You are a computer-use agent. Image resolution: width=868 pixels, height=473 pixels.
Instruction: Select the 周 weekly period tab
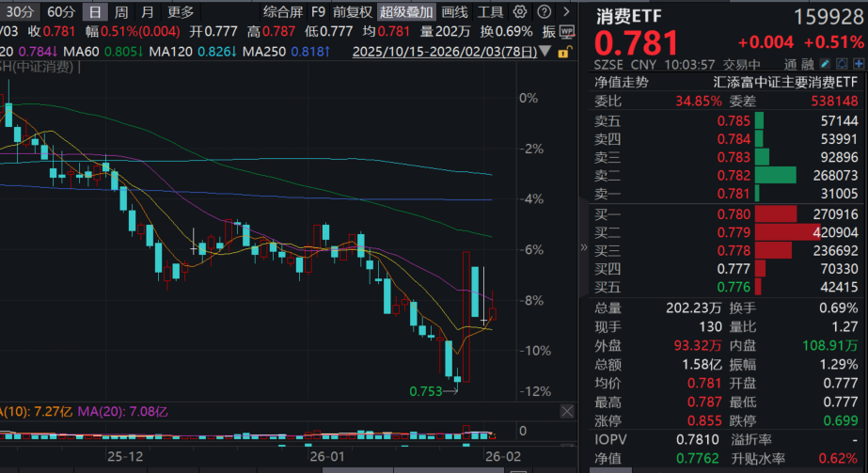coord(121,12)
